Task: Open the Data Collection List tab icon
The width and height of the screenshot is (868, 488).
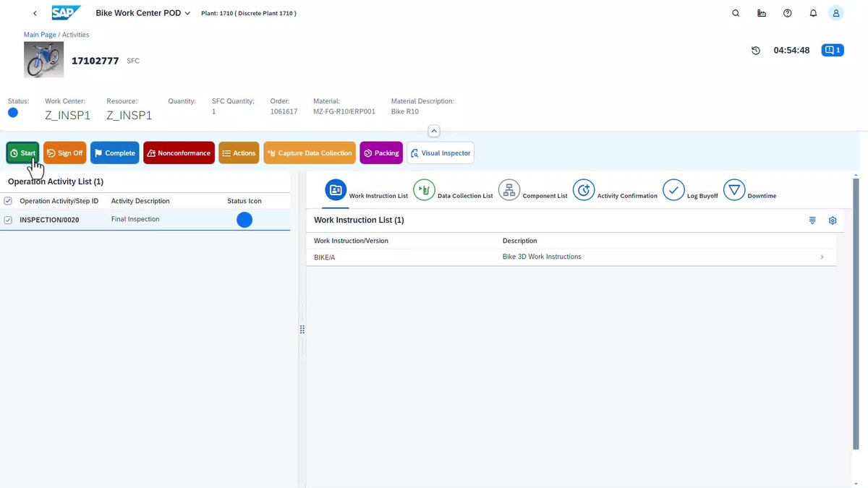Action: [x=425, y=190]
